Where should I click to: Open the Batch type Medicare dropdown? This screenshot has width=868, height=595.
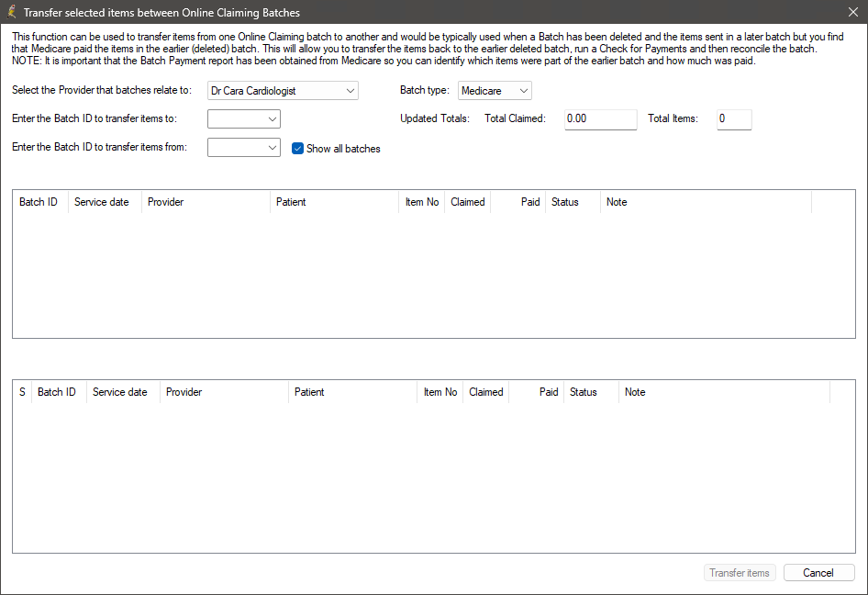(495, 91)
